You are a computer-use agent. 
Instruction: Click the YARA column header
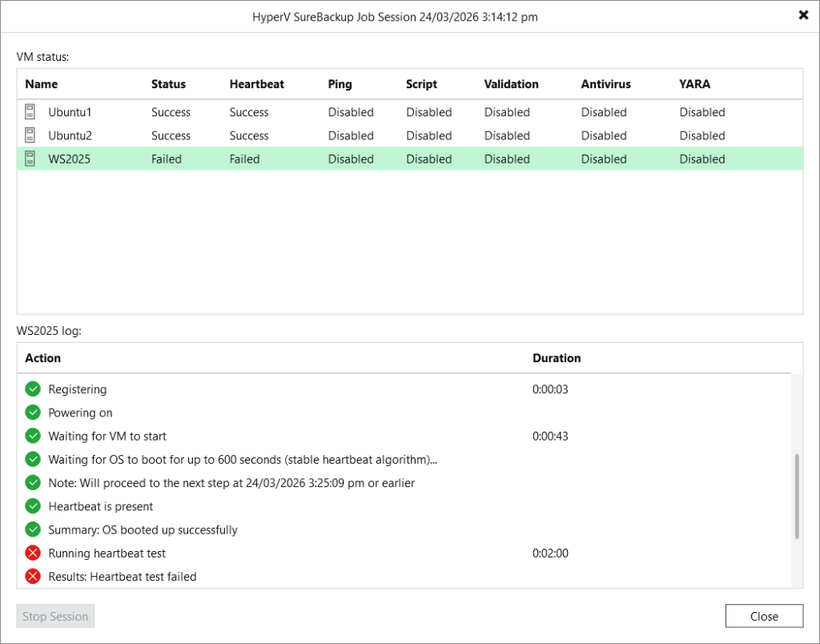point(694,84)
